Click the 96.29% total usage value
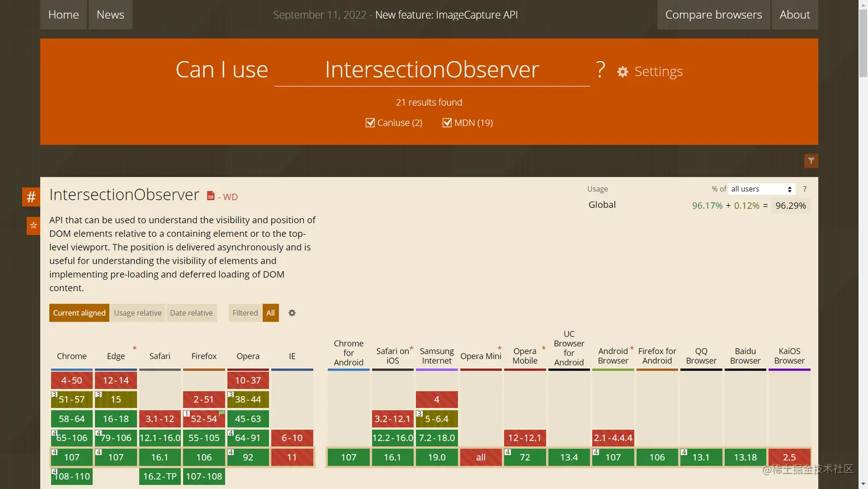 pyautogui.click(x=790, y=206)
